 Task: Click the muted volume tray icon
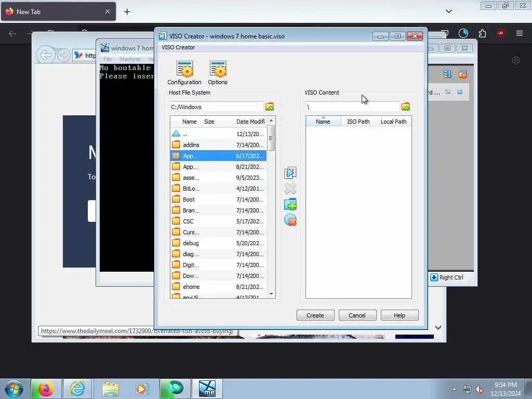480,390
